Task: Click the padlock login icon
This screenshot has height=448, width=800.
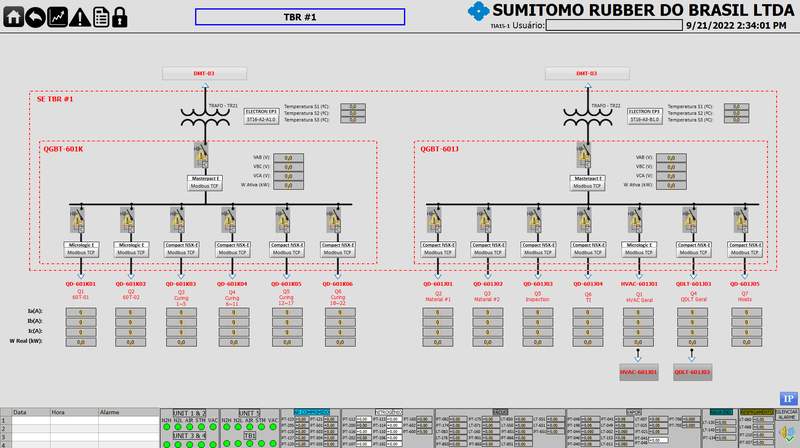Action: pos(119,17)
